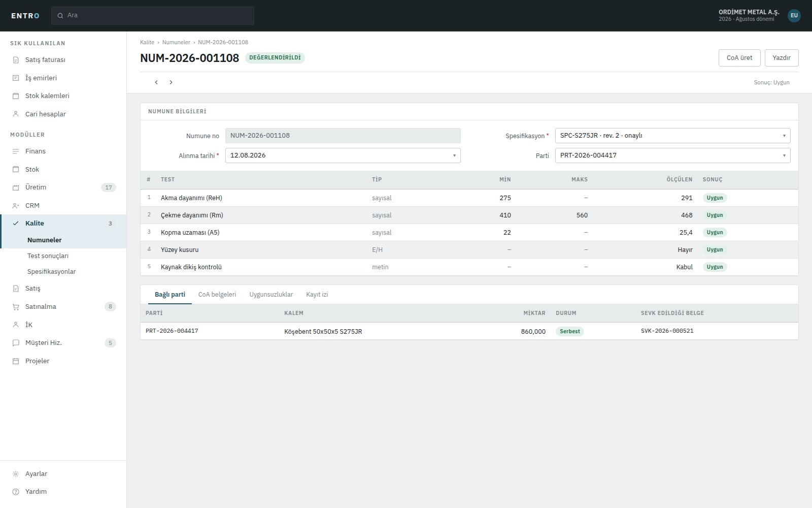Click the İK person icon
Viewport: 812px width, 508px height.
pos(16,325)
